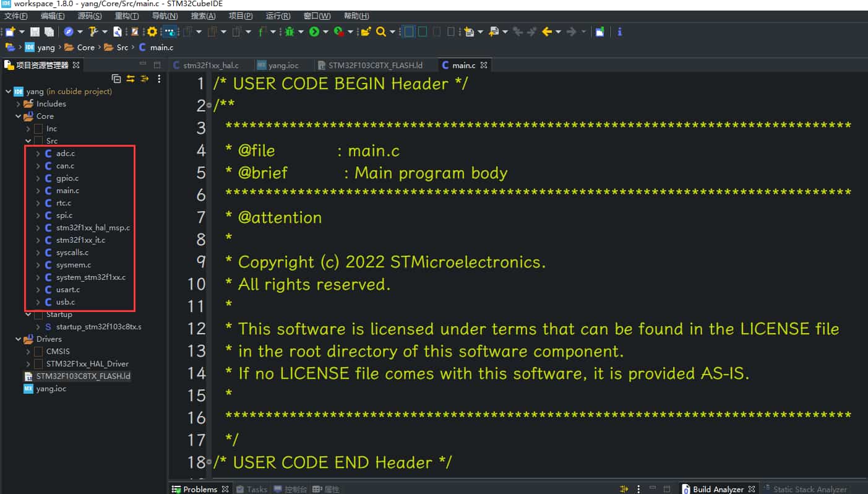Viewport: 868px width, 494px height.
Task: Click the hammer Build icon
Action: point(93,32)
